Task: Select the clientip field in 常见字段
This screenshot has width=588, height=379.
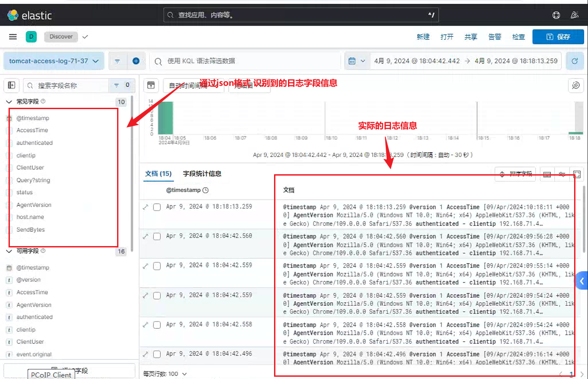Action: pos(26,155)
